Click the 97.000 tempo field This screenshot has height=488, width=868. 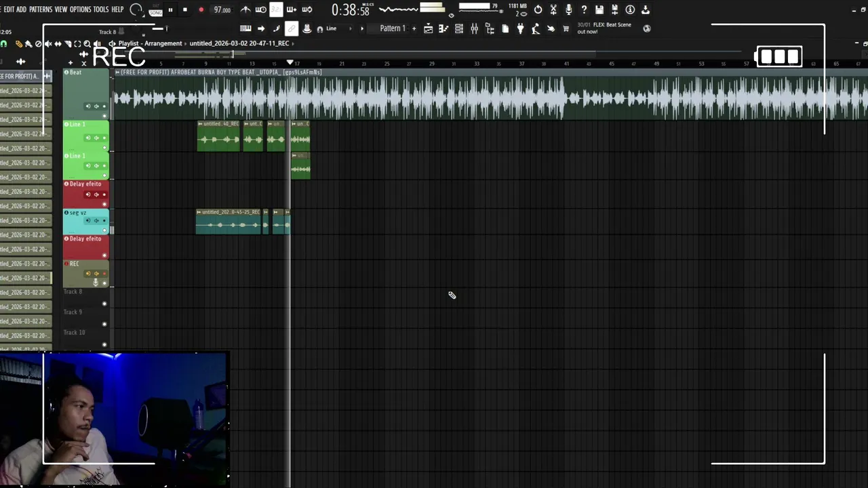[x=222, y=9]
